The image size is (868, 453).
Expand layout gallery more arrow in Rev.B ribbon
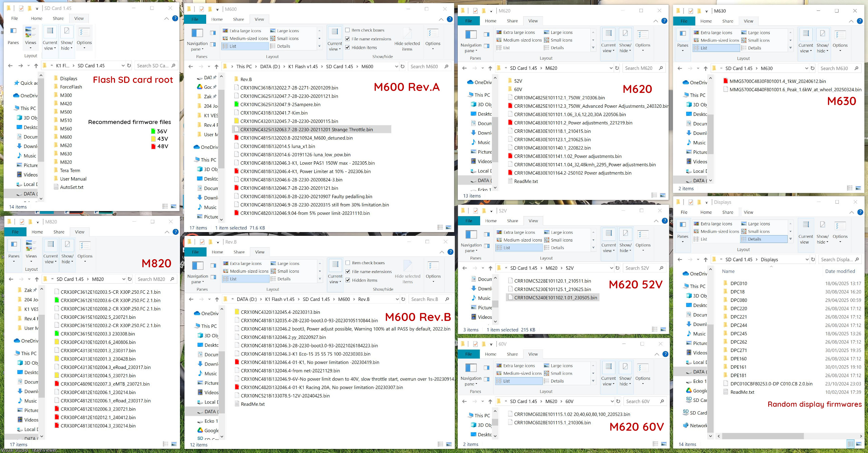(320, 279)
